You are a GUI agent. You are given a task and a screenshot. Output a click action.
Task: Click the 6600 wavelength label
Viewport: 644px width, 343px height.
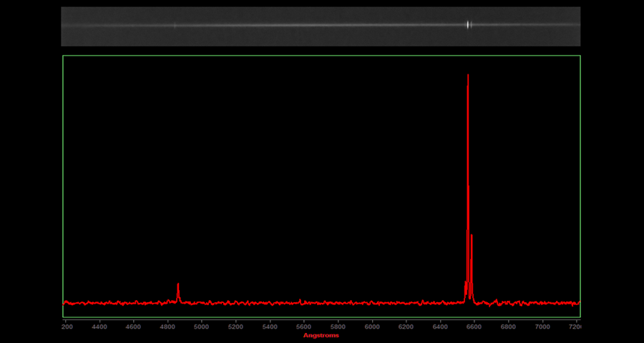[474, 327]
